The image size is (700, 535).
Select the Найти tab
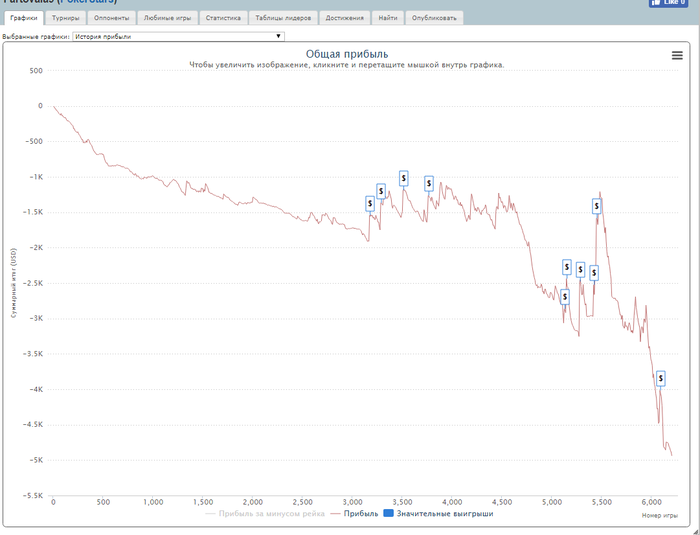pyautogui.click(x=388, y=18)
